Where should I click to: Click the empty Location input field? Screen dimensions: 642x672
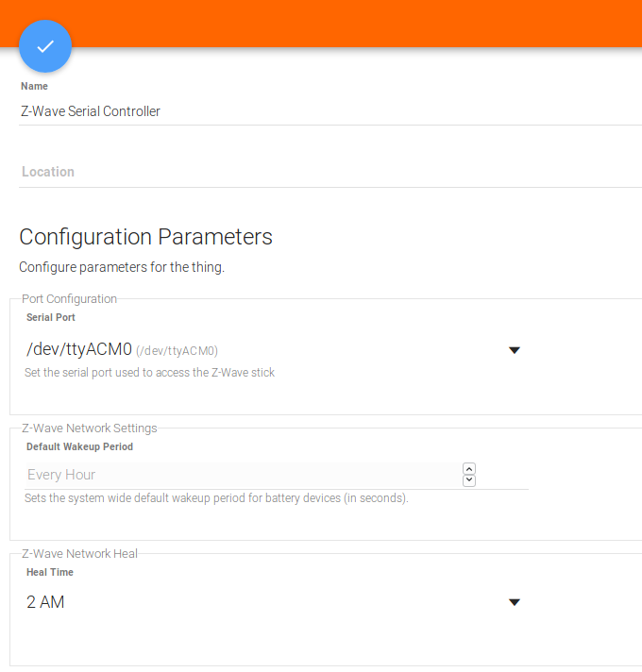(330, 173)
